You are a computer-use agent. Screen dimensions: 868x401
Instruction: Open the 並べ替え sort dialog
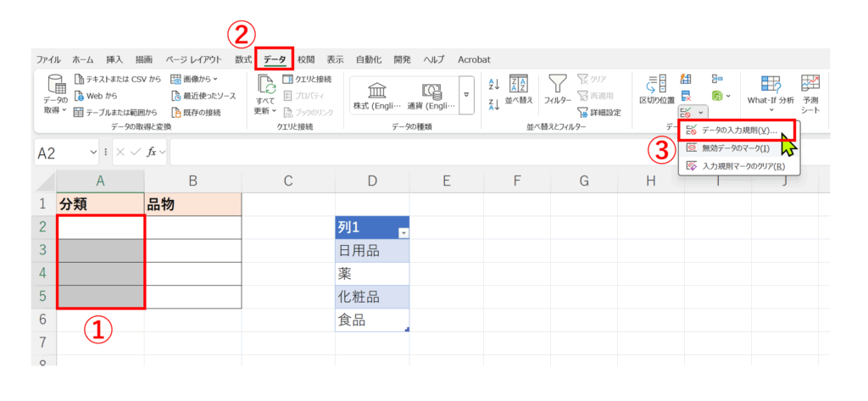(x=518, y=89)
